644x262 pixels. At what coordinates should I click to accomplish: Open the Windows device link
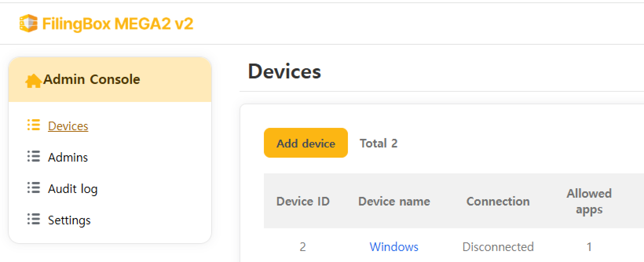pyautogui.click(x=394, y=247)
